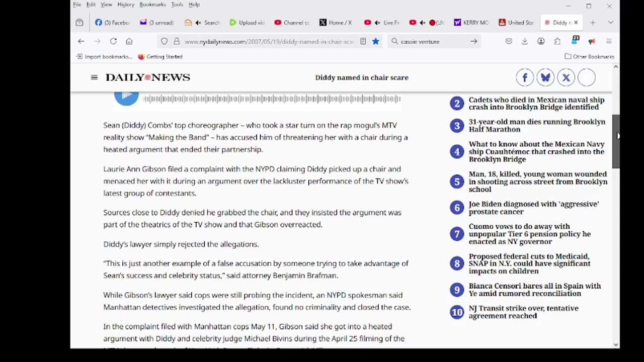The height and width of the screenshot is (362, 644).
Task: Toggle reader view for this article
Action: click(x=363, y=41)
